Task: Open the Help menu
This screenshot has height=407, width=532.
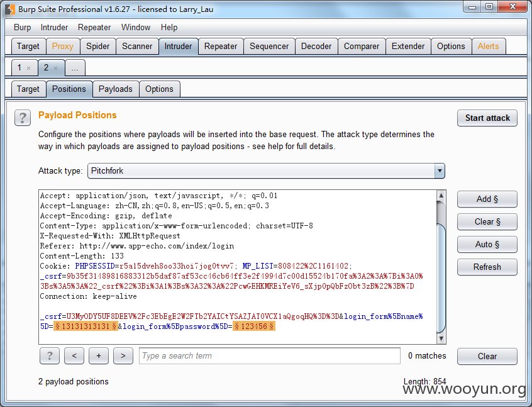Action: 169,27
